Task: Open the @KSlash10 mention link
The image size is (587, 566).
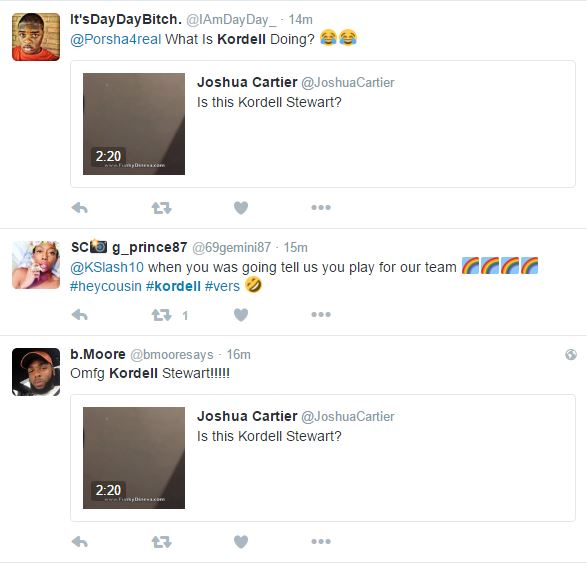Action: (107, 267)
